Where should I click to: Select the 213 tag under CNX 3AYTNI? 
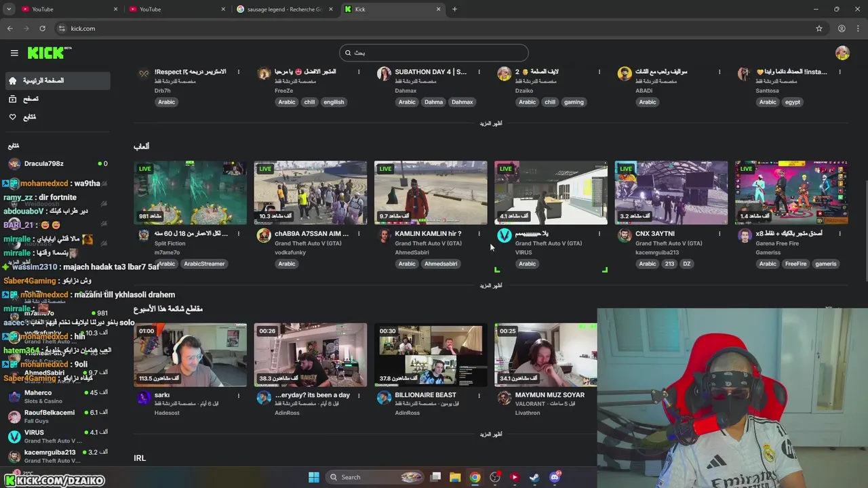pos(669,264)
